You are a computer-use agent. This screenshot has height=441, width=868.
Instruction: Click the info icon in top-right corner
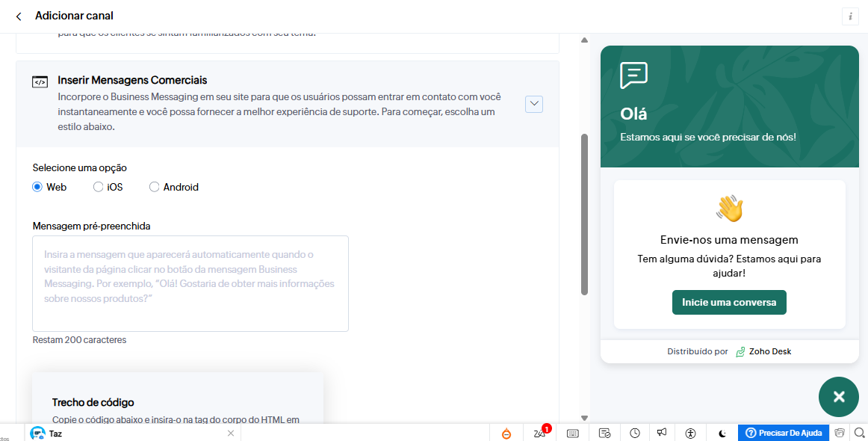coord(850,16)
